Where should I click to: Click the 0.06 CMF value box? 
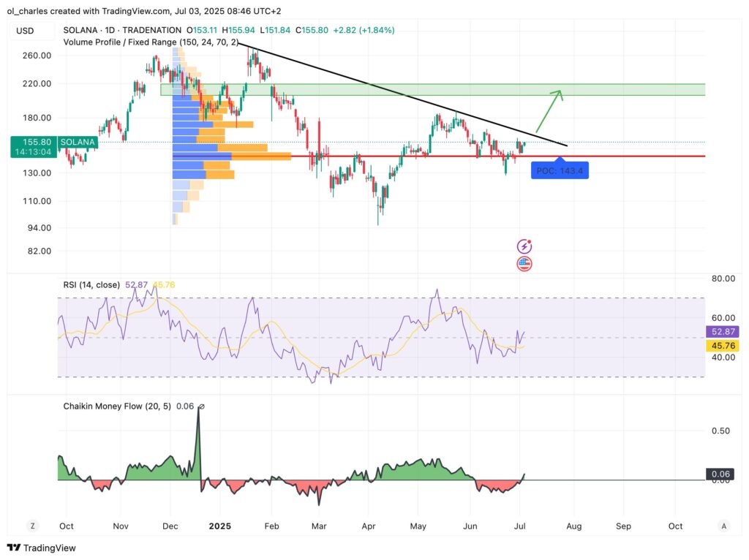point(720,474)
